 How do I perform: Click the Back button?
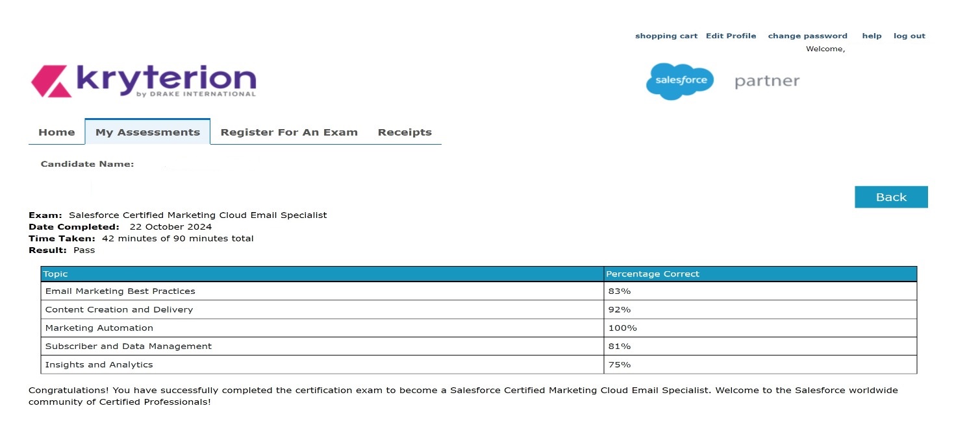[891, 197]
